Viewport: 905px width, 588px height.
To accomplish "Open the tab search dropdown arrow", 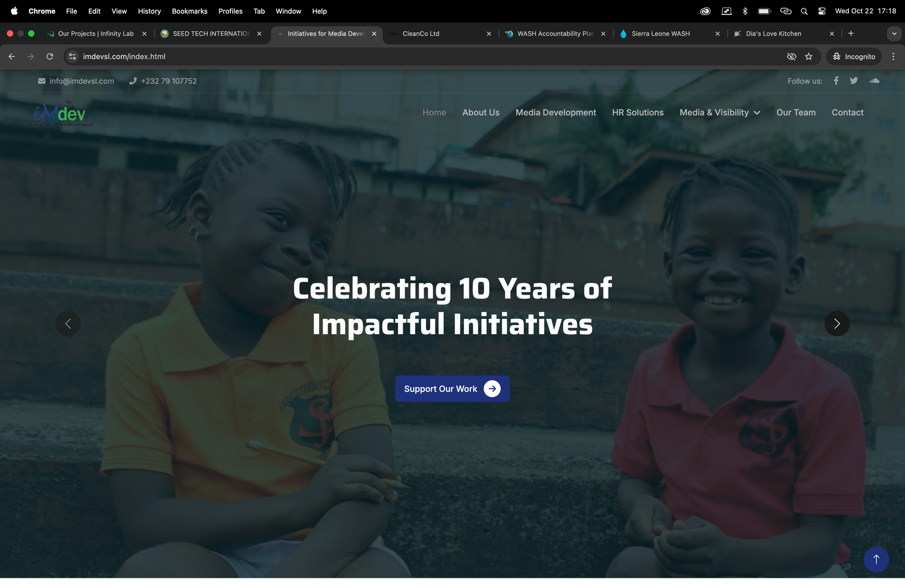I will coord(894,34).
